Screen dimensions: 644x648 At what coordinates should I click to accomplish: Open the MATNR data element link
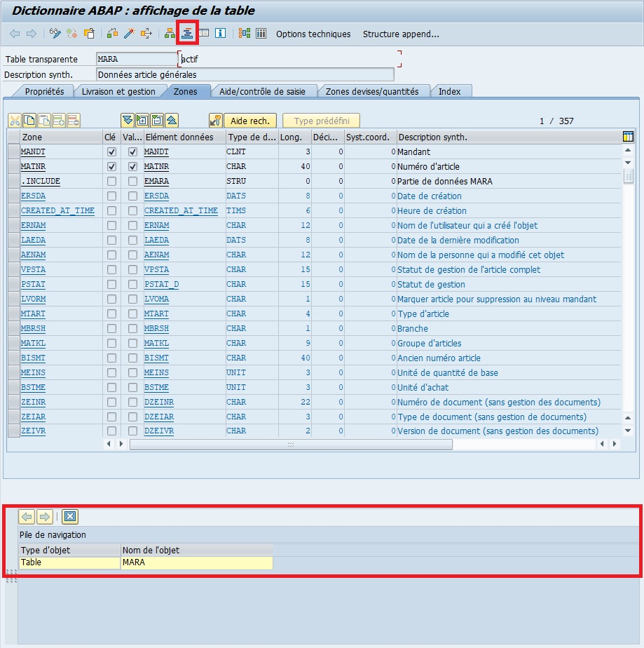point(156,167)
